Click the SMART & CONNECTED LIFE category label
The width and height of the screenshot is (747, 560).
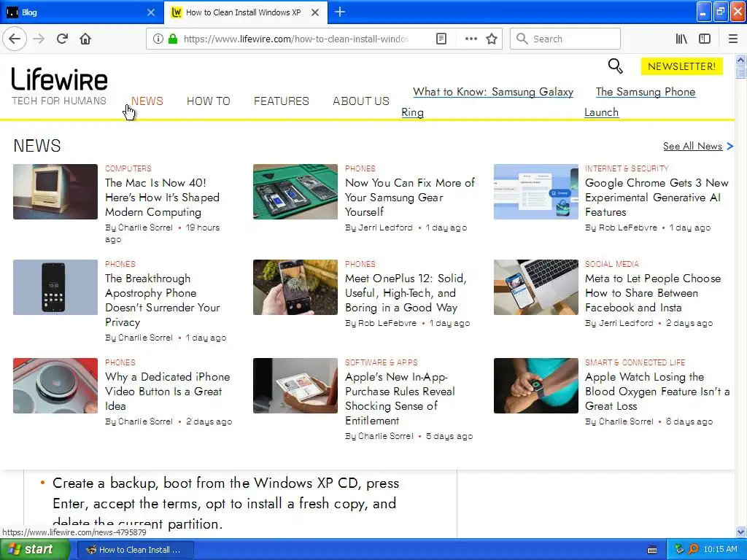635,362
